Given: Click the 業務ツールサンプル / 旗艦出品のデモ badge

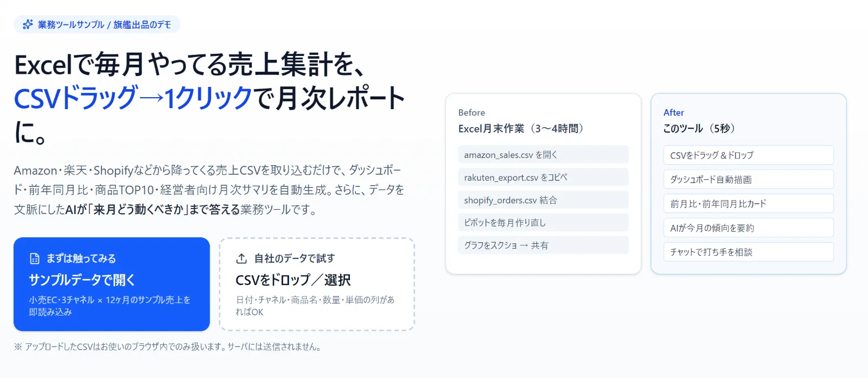Looking at the screenshot, I should click(97, 24).
